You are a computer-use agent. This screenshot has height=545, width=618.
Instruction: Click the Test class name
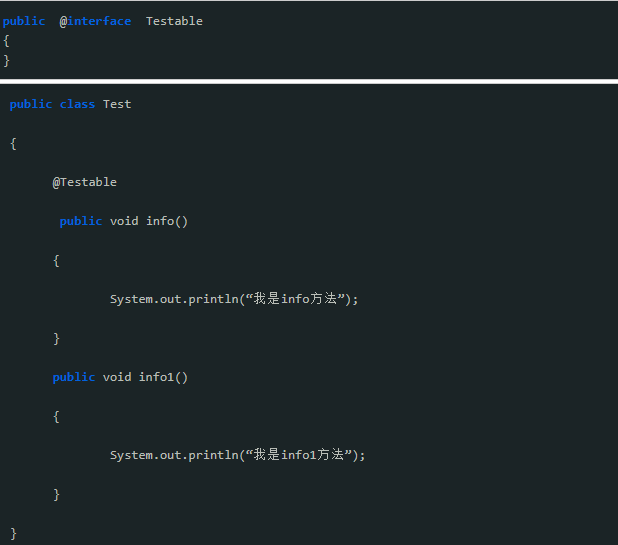117,104
